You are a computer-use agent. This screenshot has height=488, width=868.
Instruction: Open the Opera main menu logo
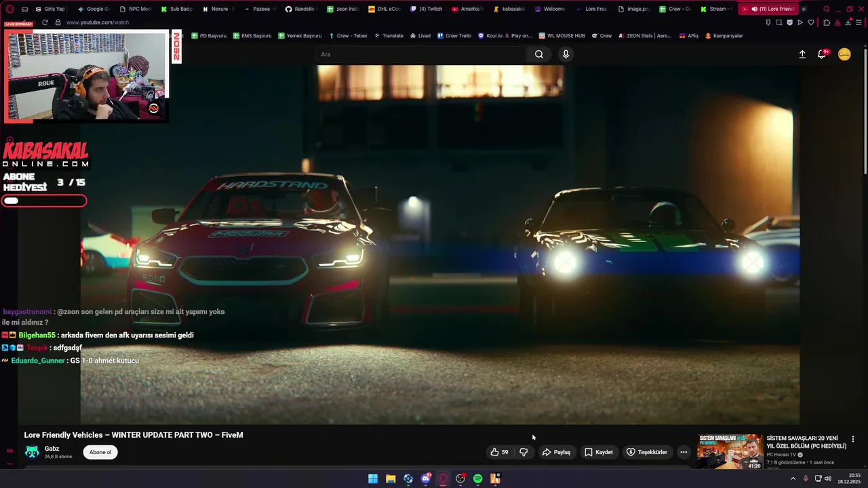pos(9,9)
